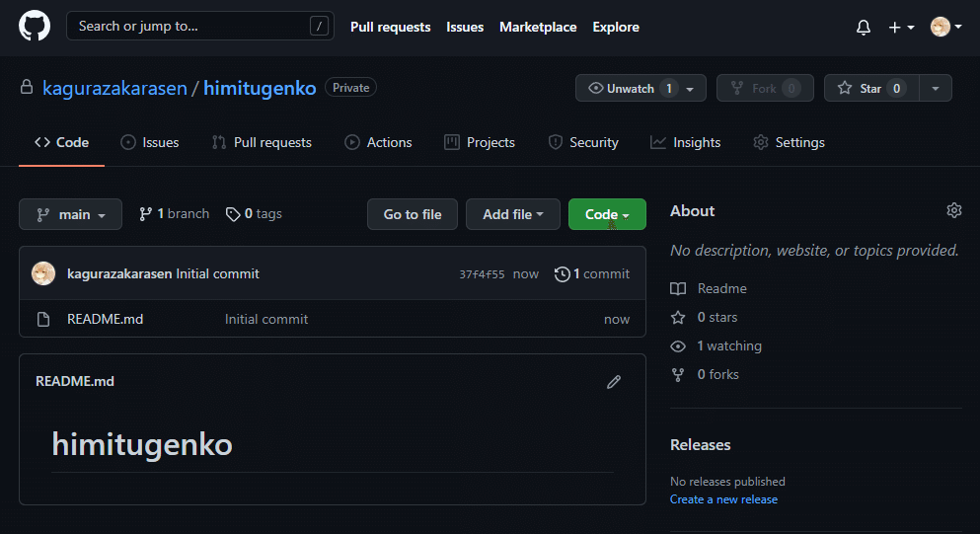The height and width of the screenshot is (534, 980).
Task: Open Marketplace in top navigation
Action: [538, 27]
